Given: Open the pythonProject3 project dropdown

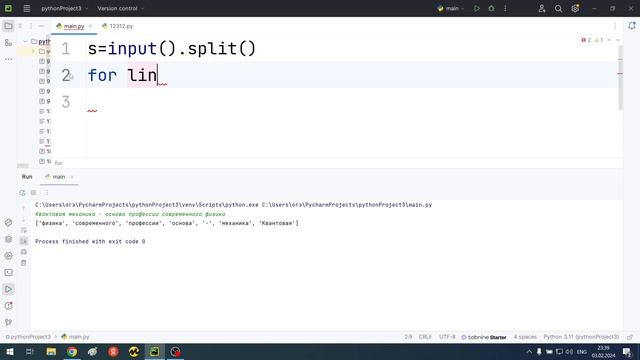Looking at the screenshot, I should tap(64, 8).
